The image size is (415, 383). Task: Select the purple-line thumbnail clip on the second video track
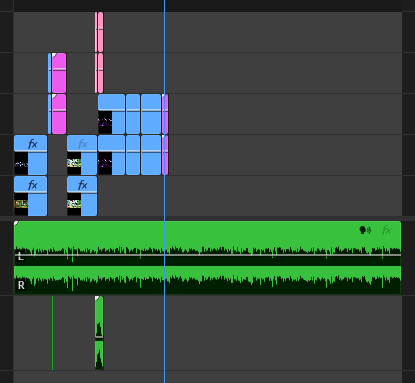click(x=111, y=155)
